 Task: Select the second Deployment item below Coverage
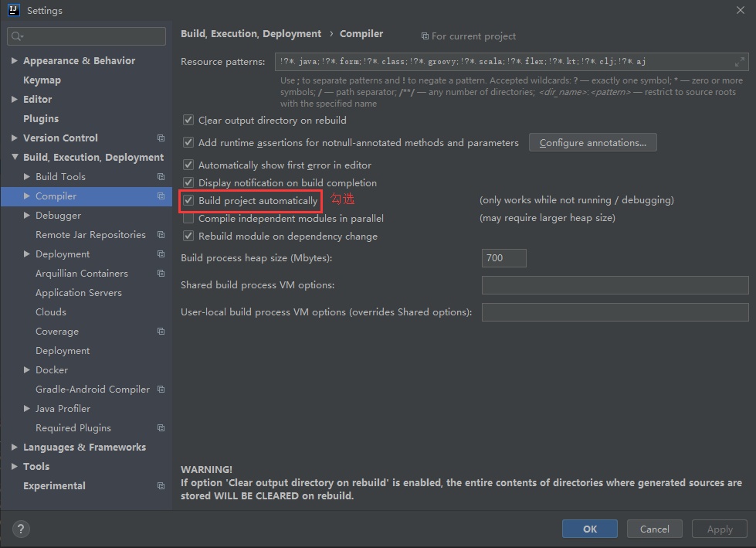[x=63, y=351]
